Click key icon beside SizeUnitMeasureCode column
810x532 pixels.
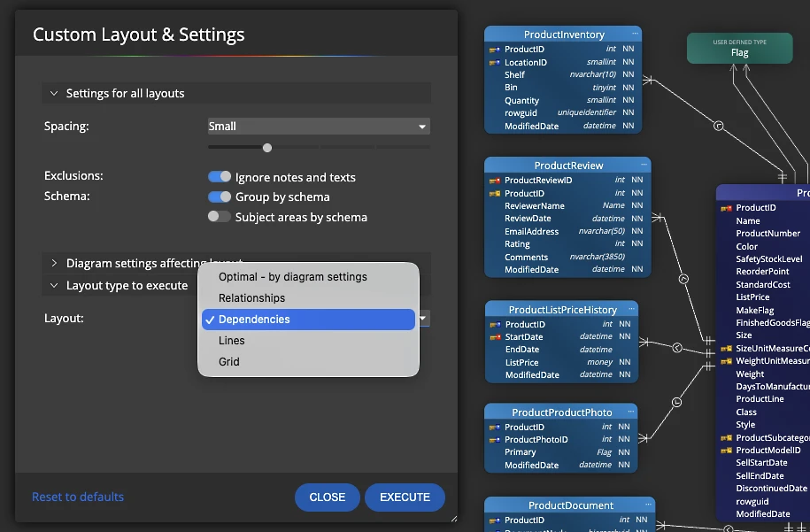click(x=726, y=349)
